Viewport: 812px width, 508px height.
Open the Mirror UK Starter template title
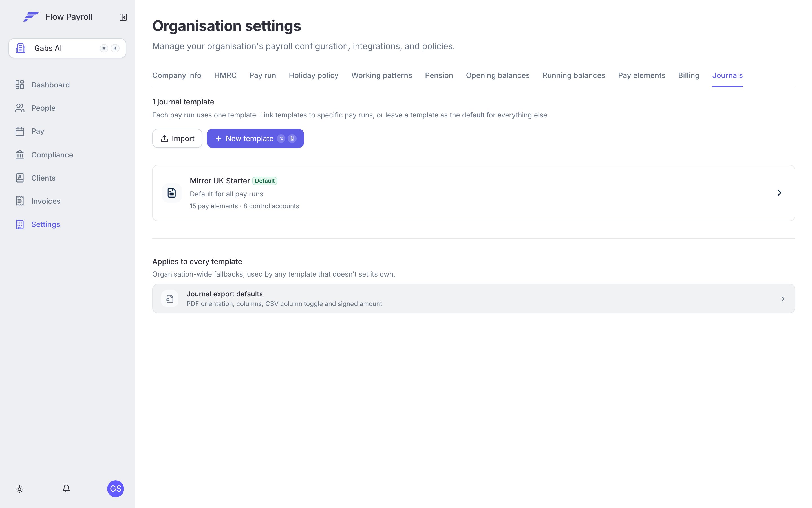[x=220, y=181]
